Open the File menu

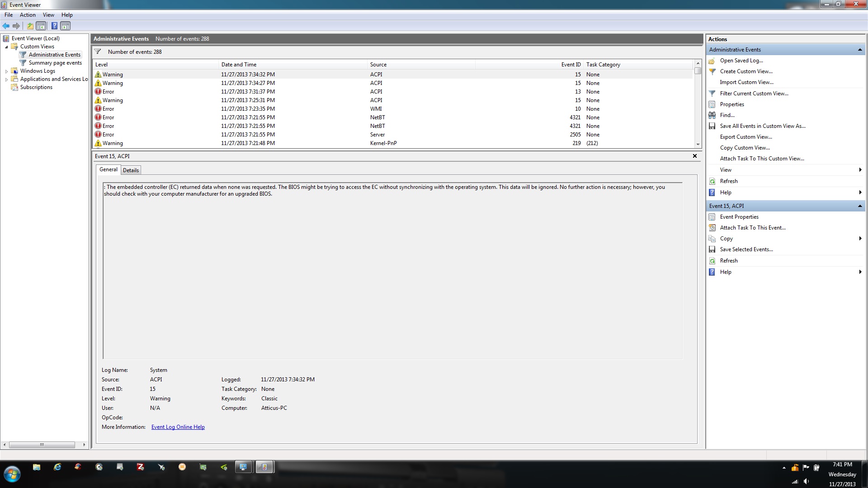(9, 15)
